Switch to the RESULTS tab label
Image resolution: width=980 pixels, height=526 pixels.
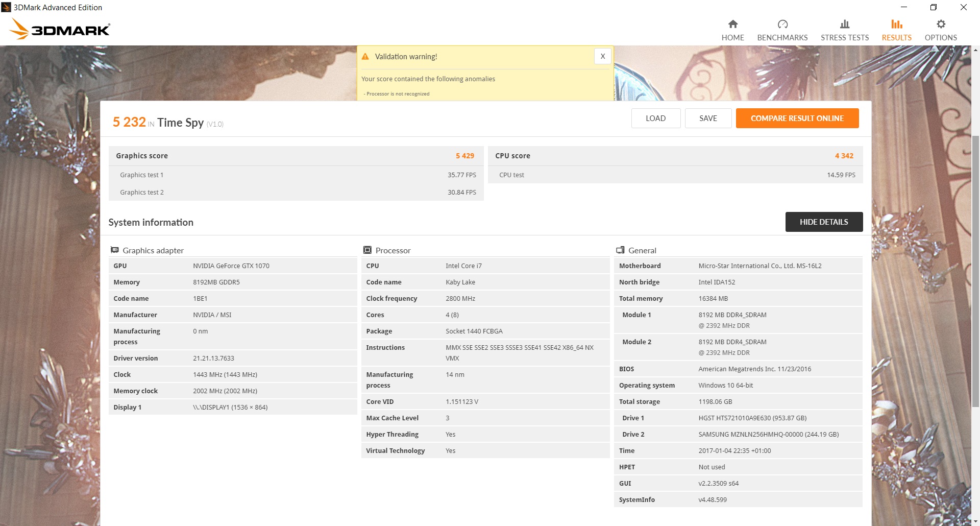[x=897, y=38]
